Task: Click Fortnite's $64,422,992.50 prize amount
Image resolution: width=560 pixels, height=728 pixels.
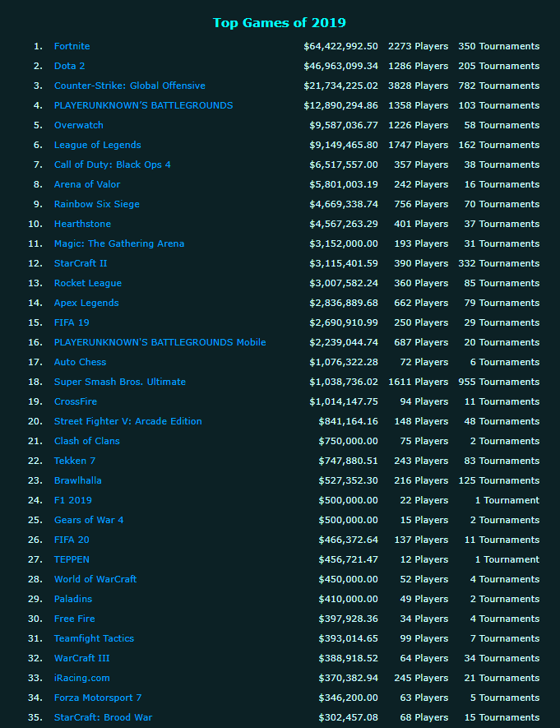Action: point(340,46)
